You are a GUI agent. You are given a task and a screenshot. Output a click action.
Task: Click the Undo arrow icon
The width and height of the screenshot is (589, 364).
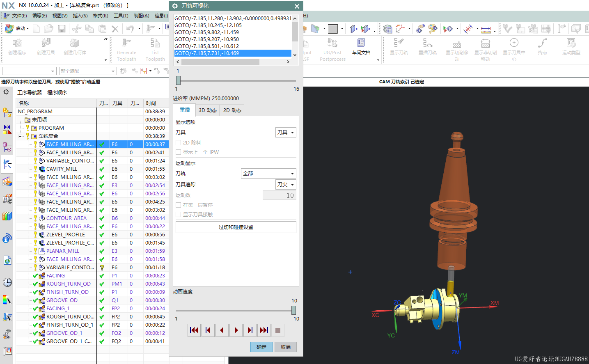[130, 28]
